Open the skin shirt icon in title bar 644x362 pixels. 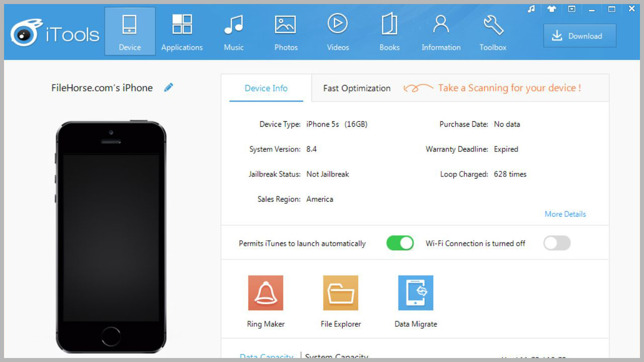pos(551,9)
